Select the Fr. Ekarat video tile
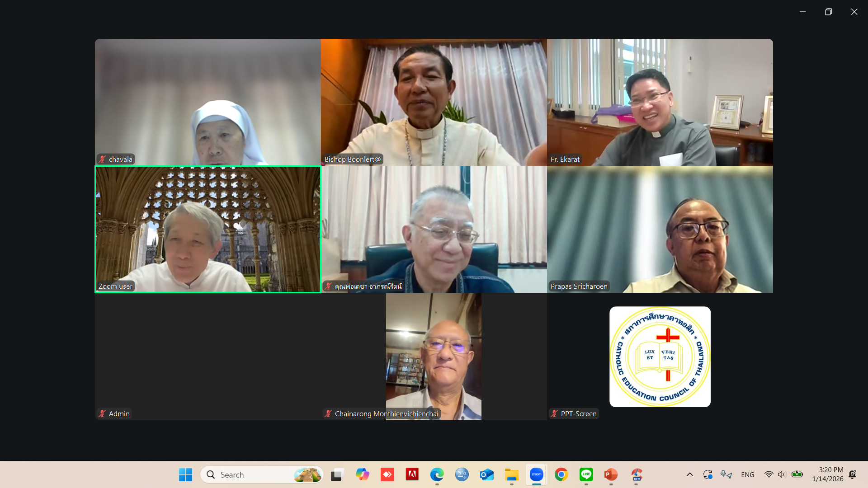 (x=660, y=102)
